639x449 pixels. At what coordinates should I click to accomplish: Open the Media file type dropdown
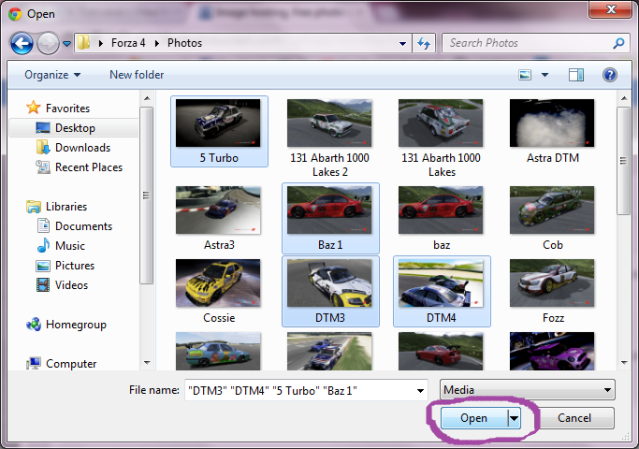(527, 390)
